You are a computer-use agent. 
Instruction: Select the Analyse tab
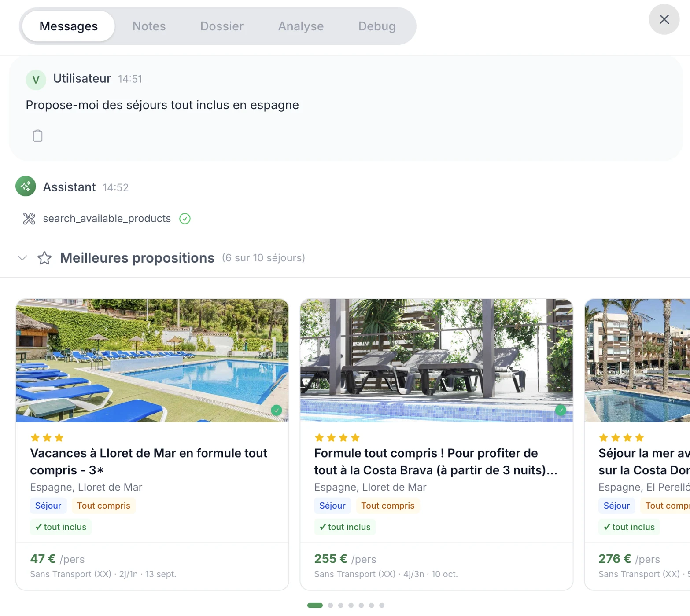[x=301, y=26]
